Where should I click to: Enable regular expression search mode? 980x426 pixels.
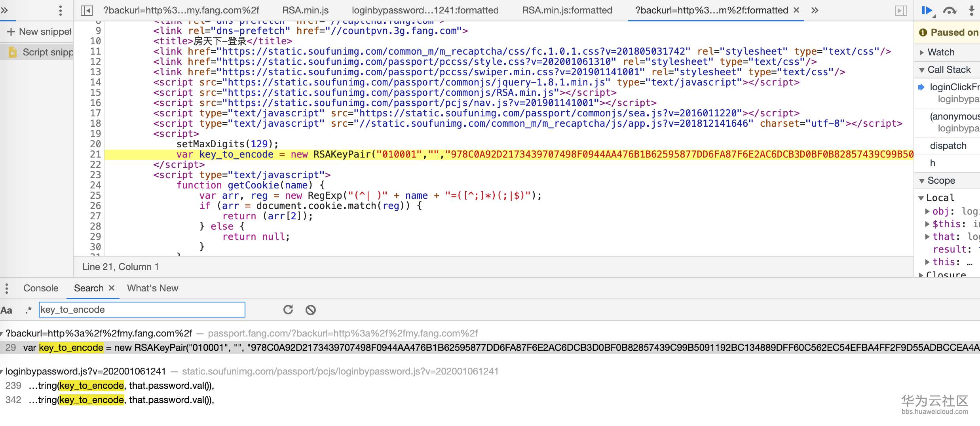tap(28, 310)
